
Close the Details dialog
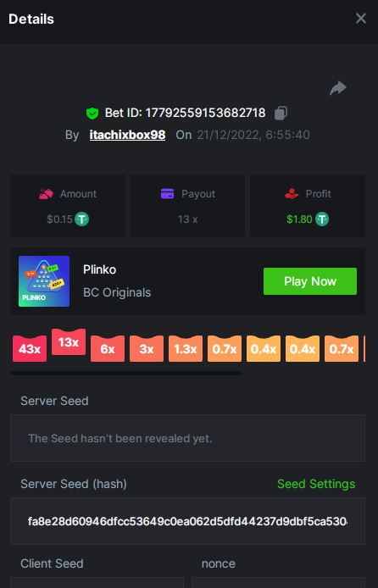(361, 19)
